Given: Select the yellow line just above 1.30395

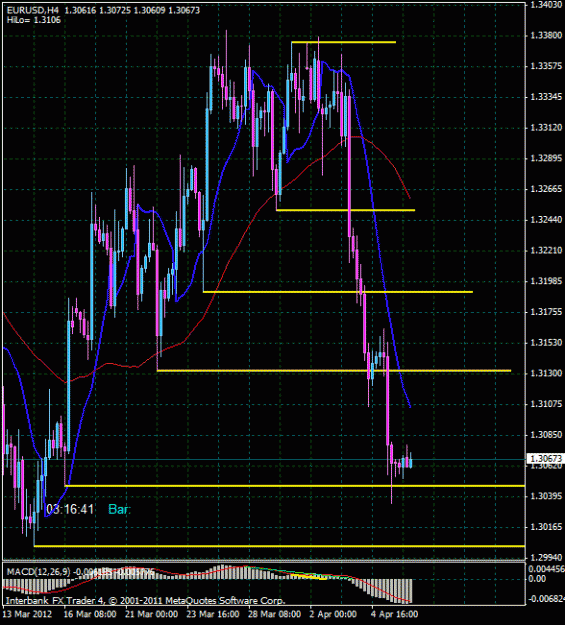Looking at the screenshot, I should click(x=294, y=486).
